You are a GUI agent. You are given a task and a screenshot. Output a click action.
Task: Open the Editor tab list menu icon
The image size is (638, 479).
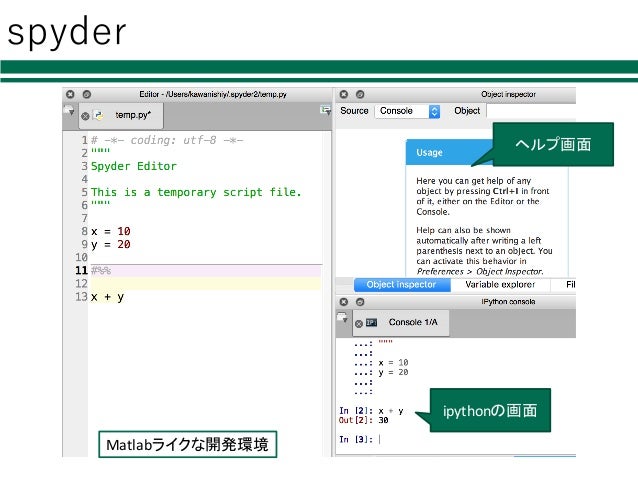tap(69, 110)
